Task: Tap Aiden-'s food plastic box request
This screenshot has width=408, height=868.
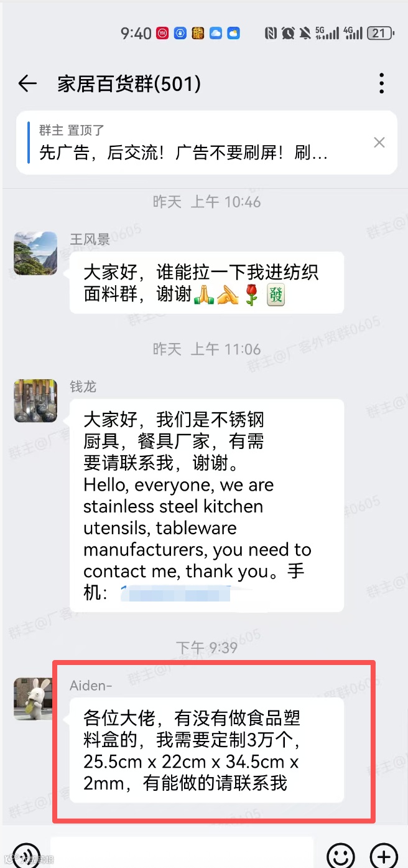Action: click(206, 750)
